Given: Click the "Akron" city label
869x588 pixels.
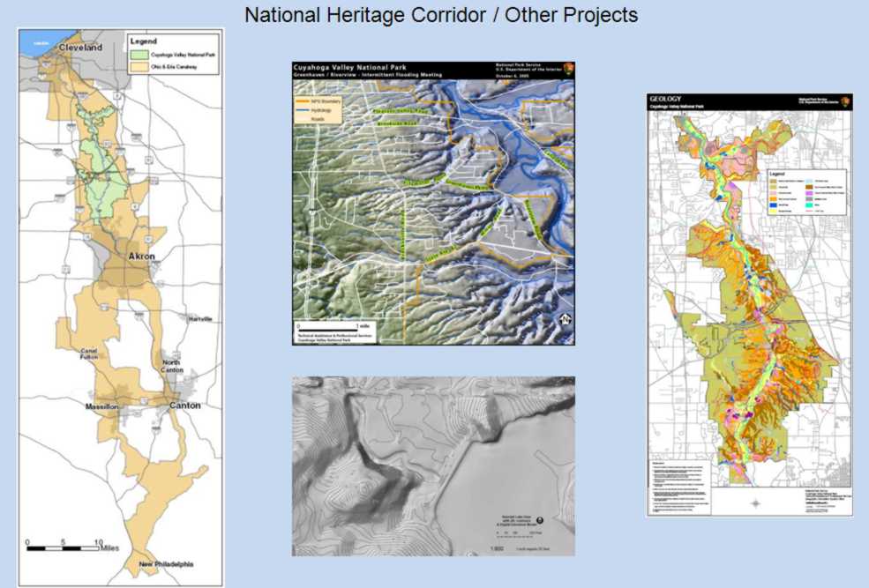Looking at the screenshot, I should (x=142, y=257).
